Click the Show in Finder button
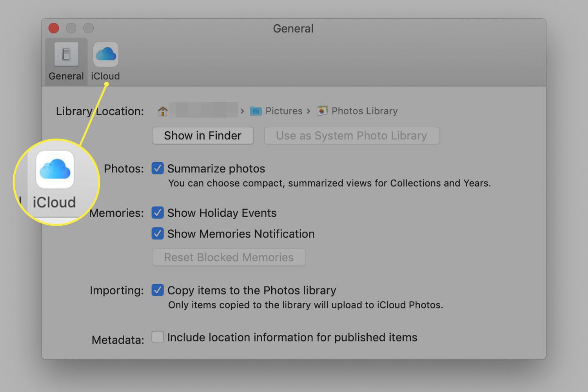588x392 pixels. coord(203,136)
